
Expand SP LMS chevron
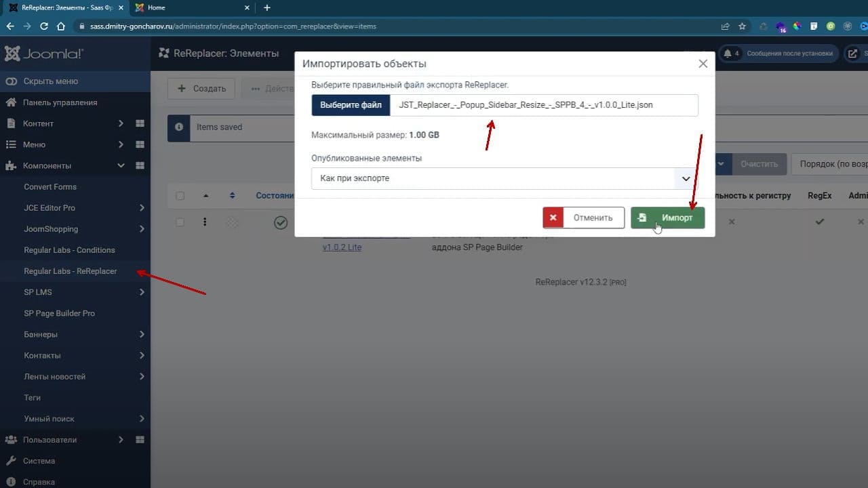[142, 292]
